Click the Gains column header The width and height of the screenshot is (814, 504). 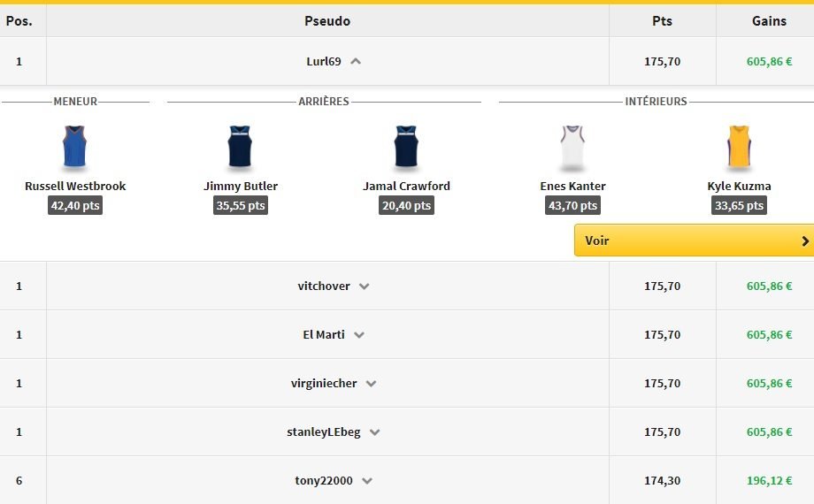coord(769,21)
